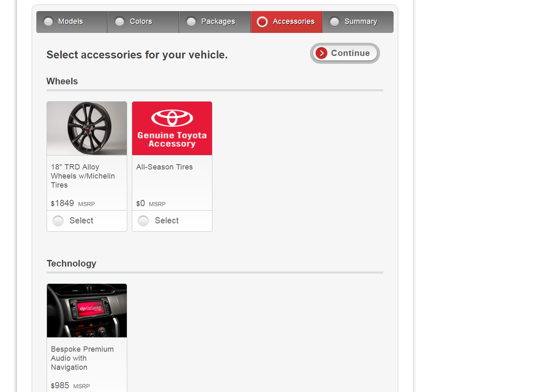Open the Colors tab
Viewport: 555px width, 392px height.
[x=141, y=22]
